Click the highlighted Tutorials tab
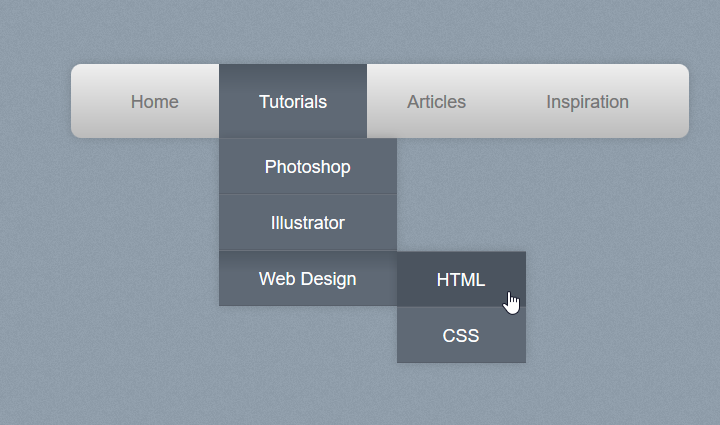 point(293,101)
